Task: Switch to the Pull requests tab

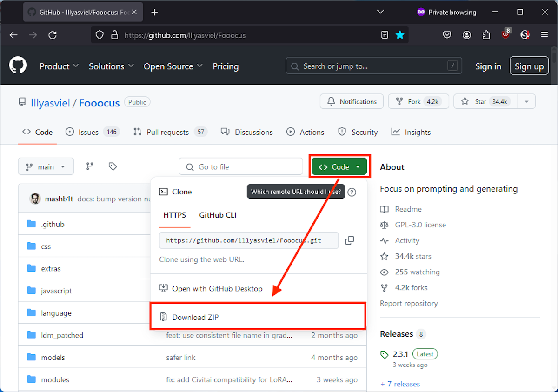Action: [x=170, y=132]
